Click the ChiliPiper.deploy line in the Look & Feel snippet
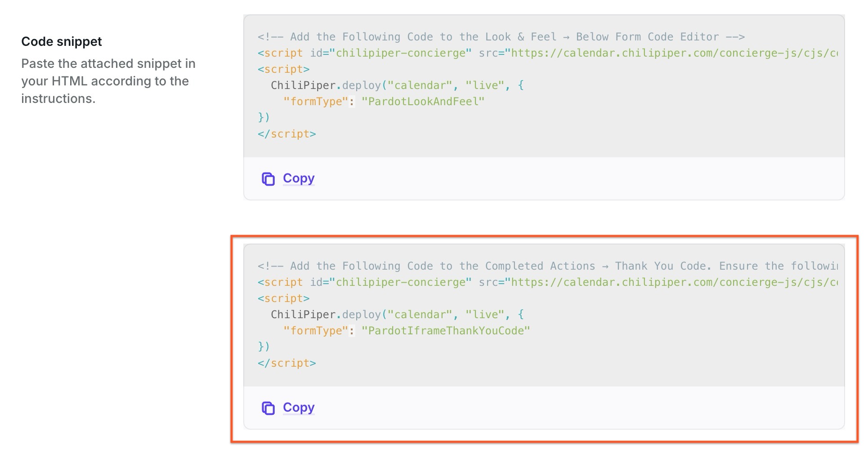868x462 pixels. point(397,85)
